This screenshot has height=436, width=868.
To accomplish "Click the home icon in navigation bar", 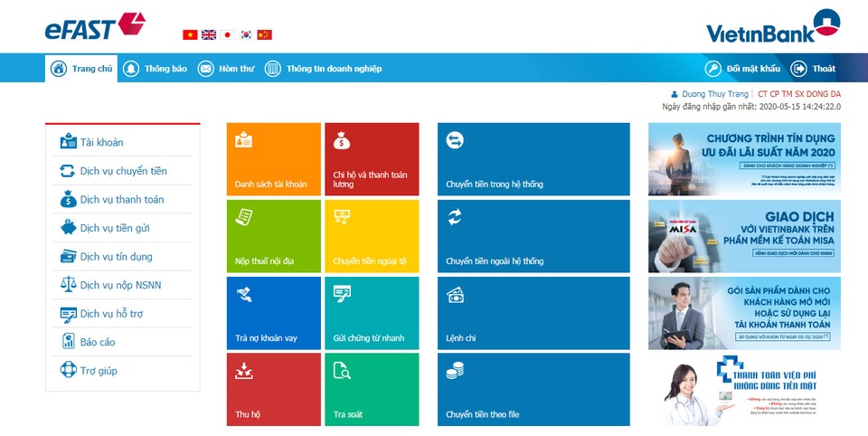I will click(x=59, y=69).
